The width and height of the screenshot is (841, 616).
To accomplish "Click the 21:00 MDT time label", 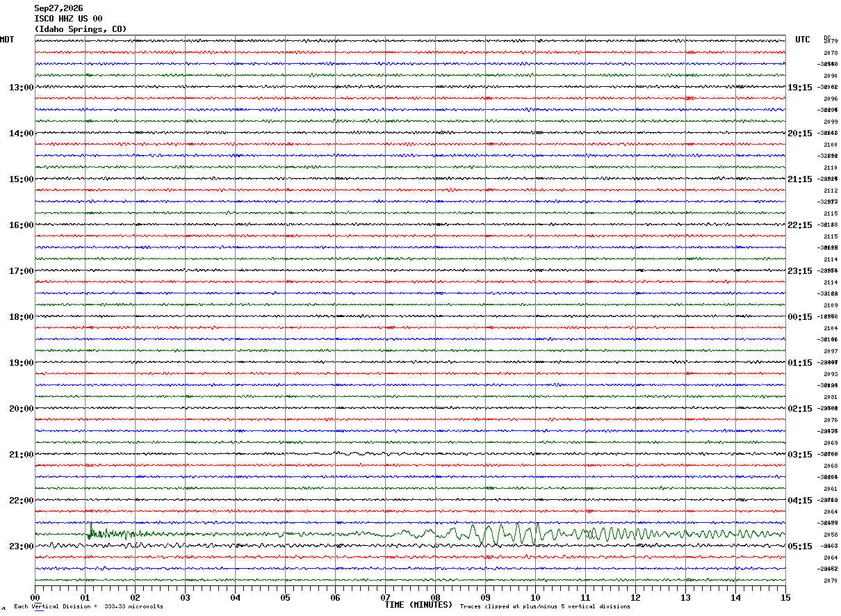I will [x=21, y=455].
